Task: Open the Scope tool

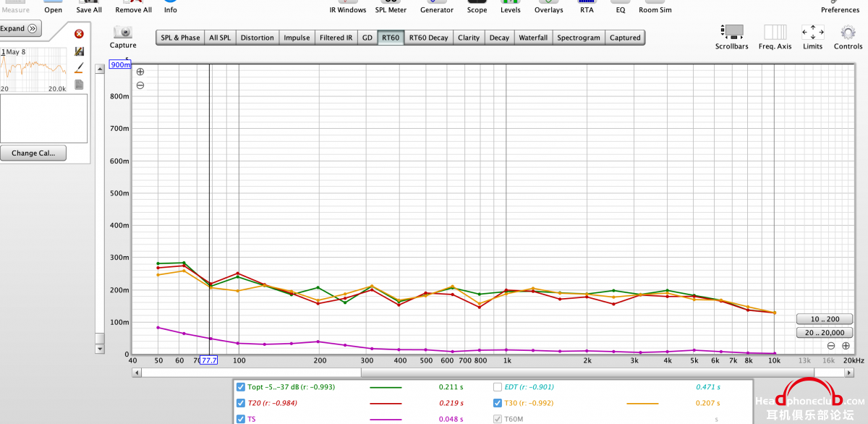Action: tap(477, 7)
